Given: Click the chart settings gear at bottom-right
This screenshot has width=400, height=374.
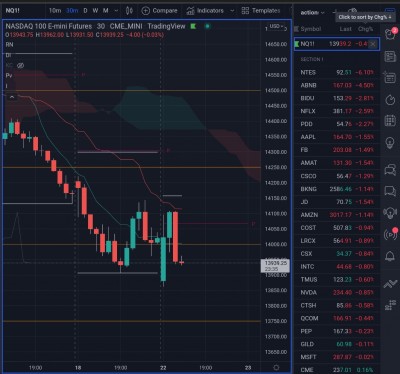Looking at the screenshot, I should pyautogui.click(x=276, y=367).
